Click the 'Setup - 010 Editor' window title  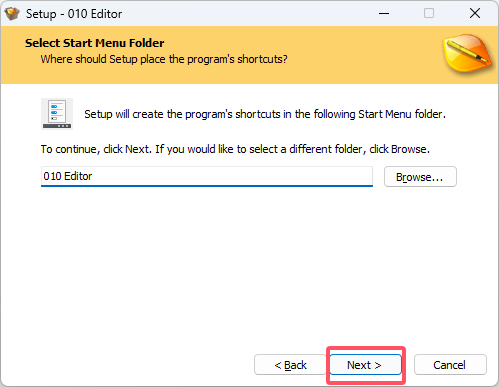[74, 14]
